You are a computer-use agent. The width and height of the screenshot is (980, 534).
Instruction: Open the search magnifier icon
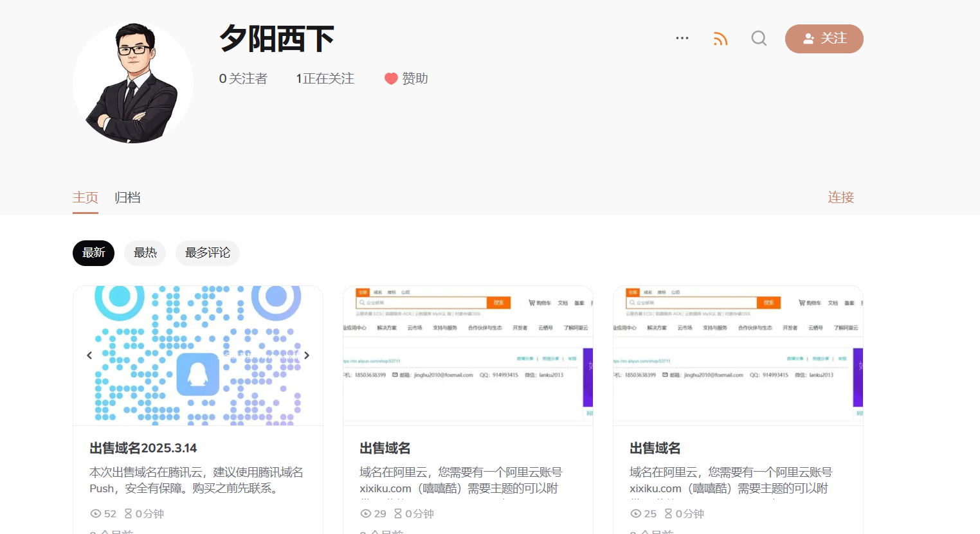[x=759, y=39]
